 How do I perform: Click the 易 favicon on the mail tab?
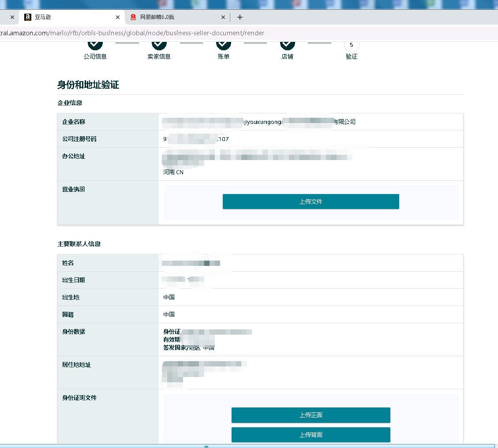tap(134, 17)
